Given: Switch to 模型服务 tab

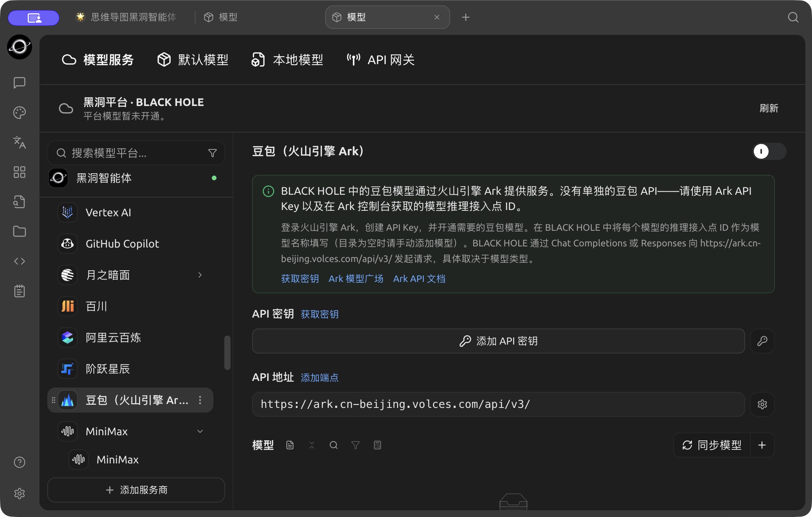Looking at the screenshot, I should (98, 60).
